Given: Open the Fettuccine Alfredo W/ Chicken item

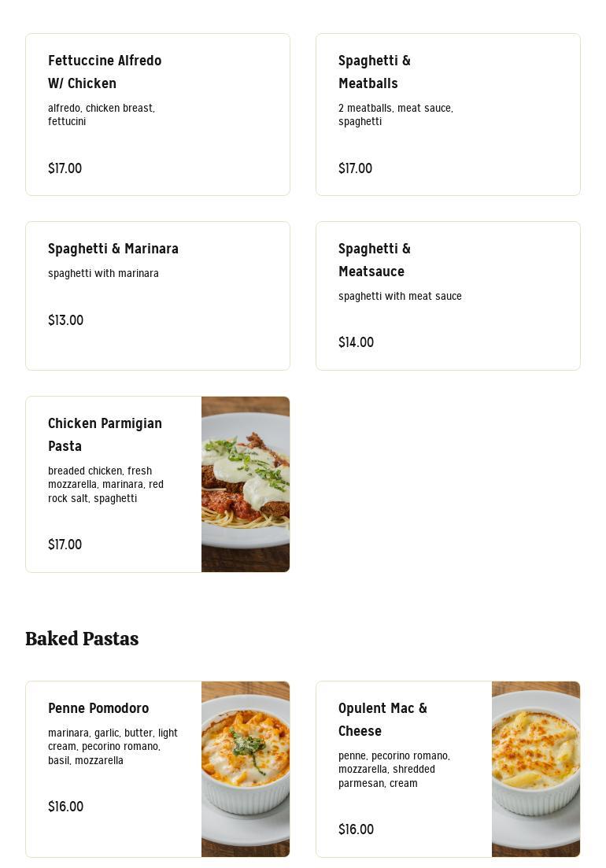Looking at the screenshot, I should click(105, 72).
